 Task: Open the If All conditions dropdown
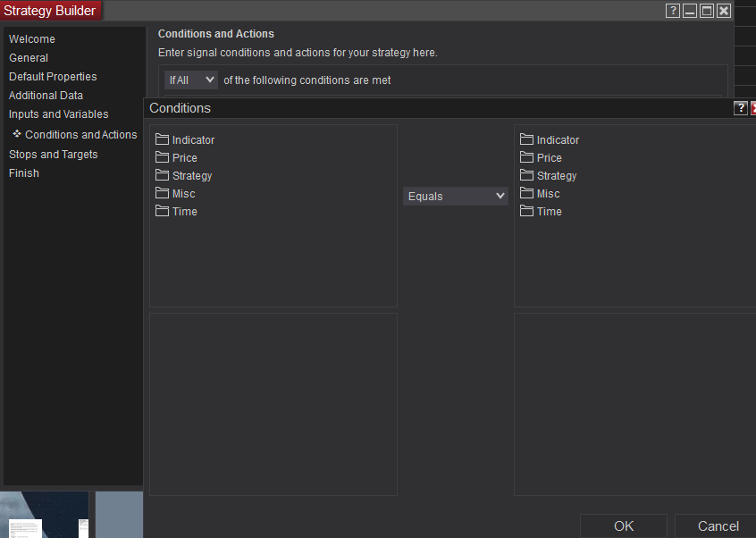click(x=191, y=80)
